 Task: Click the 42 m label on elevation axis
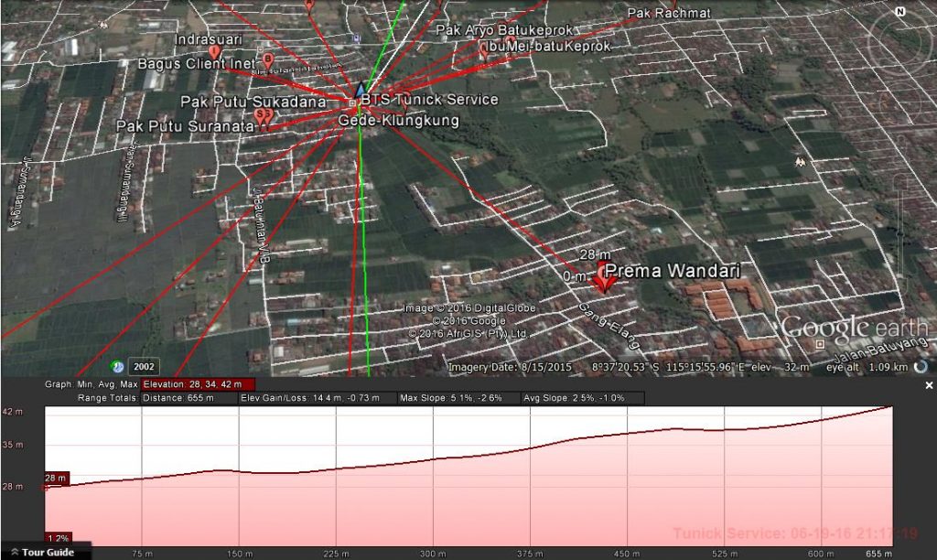click(x=13, y=412)
